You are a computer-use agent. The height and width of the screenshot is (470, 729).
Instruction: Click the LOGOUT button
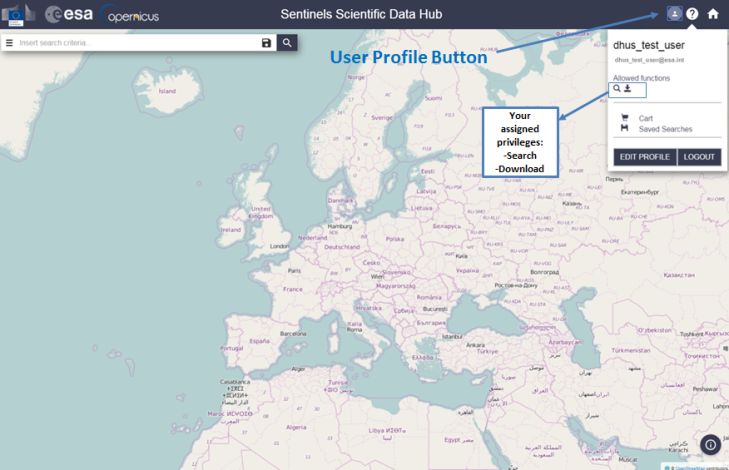point(699,157)
